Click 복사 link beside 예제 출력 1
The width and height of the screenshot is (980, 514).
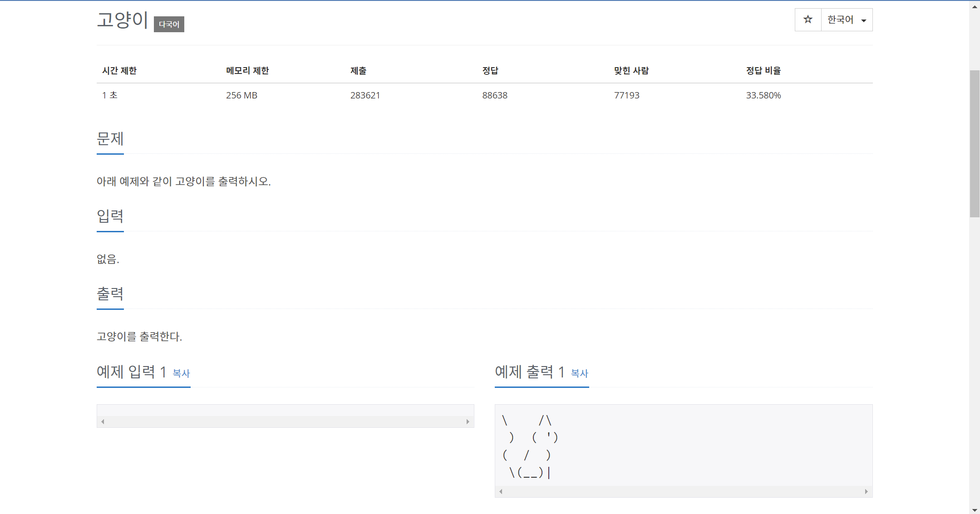(x=579, y=373)
